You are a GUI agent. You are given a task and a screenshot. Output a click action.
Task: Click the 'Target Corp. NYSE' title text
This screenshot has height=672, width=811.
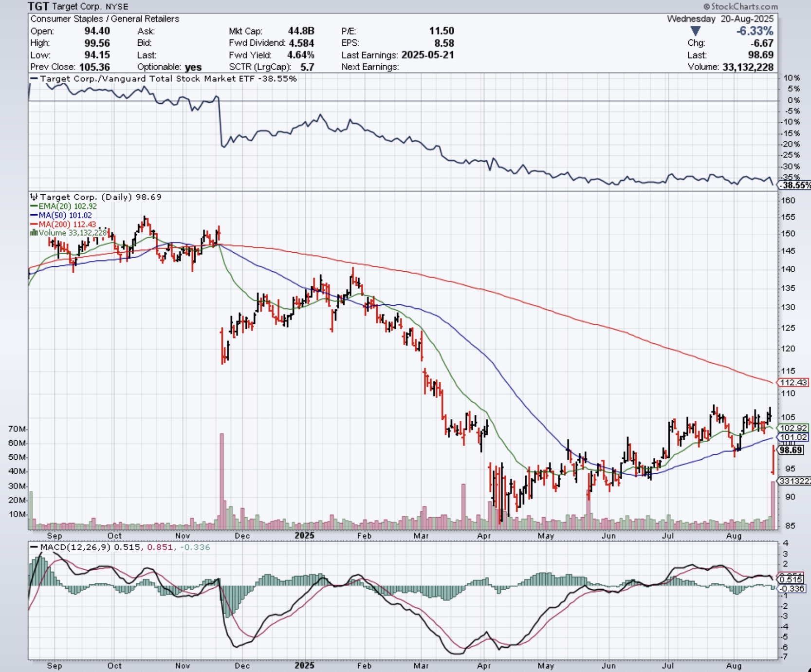pos(91,6)
